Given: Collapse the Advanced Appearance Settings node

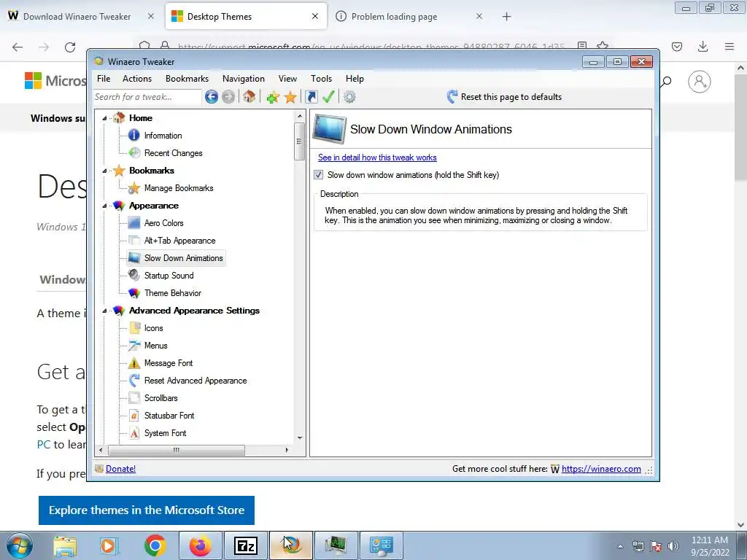Looking at the screenshot, I should [x=104, y=311].
